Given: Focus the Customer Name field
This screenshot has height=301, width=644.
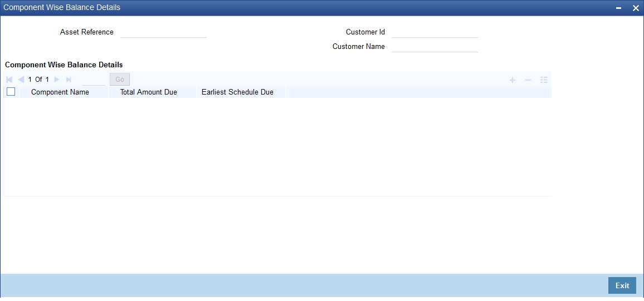Looking at the screenshot, I should tap(435, 46).
